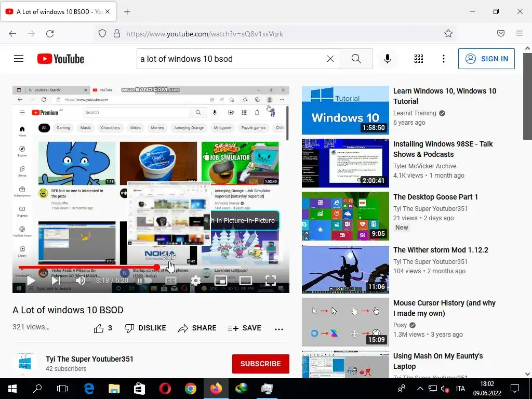
Task: Open the Firefox application menu
Action: click(x=519, y=33)
